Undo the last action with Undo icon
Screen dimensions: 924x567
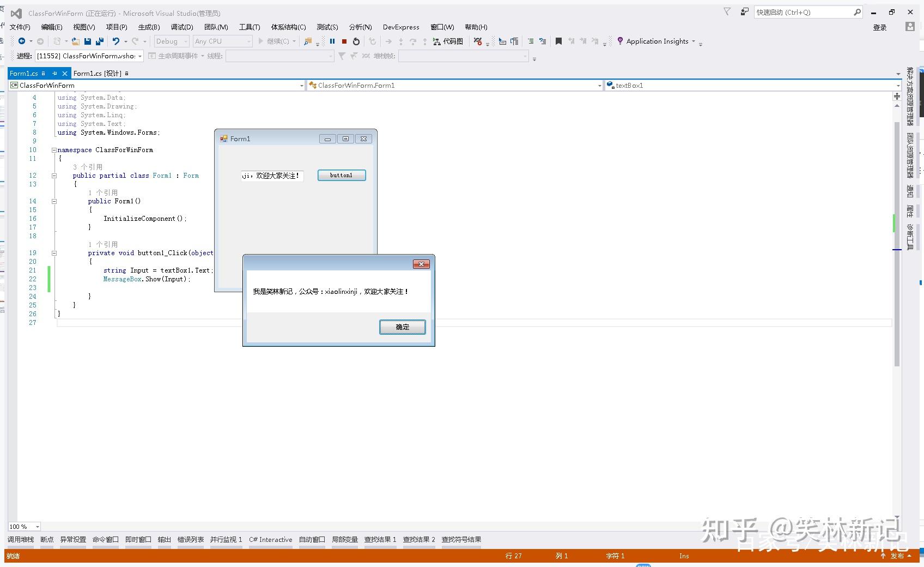[116, 41]
